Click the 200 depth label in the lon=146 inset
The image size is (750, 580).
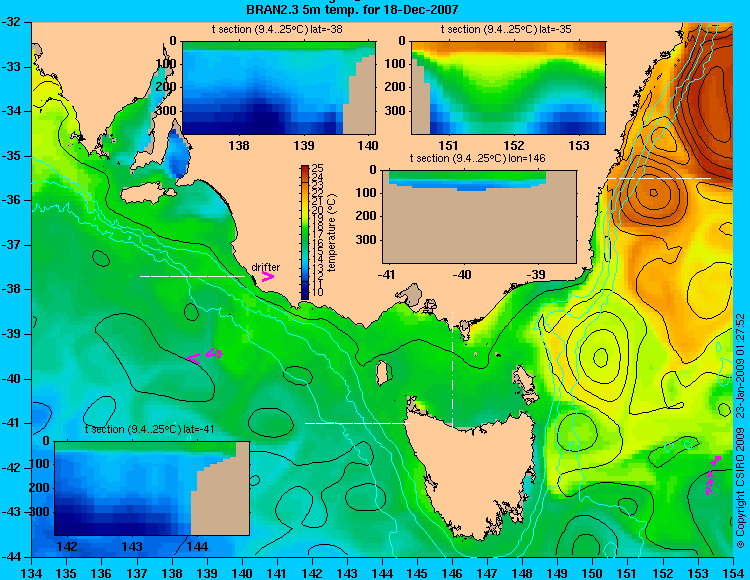(366, 216)
